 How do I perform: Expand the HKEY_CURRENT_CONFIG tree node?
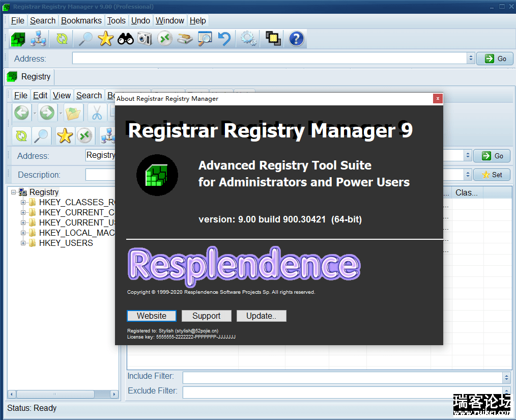point(23,212)
